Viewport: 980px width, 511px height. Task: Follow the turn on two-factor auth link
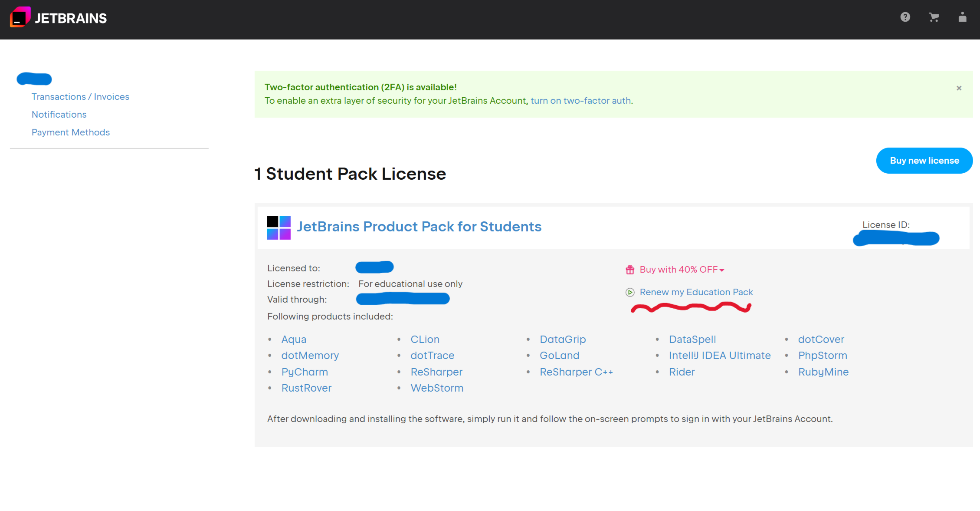coord(581,101)
